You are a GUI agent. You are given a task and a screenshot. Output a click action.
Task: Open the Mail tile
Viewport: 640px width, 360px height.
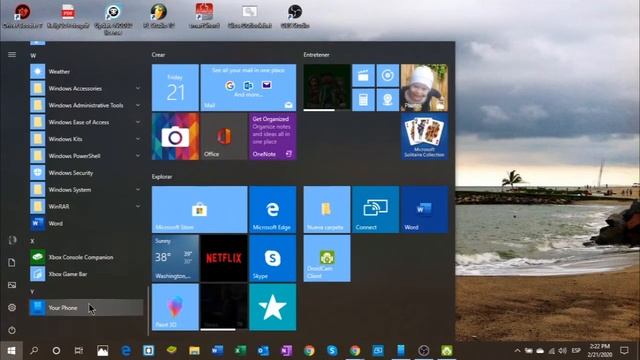[248, 87]
